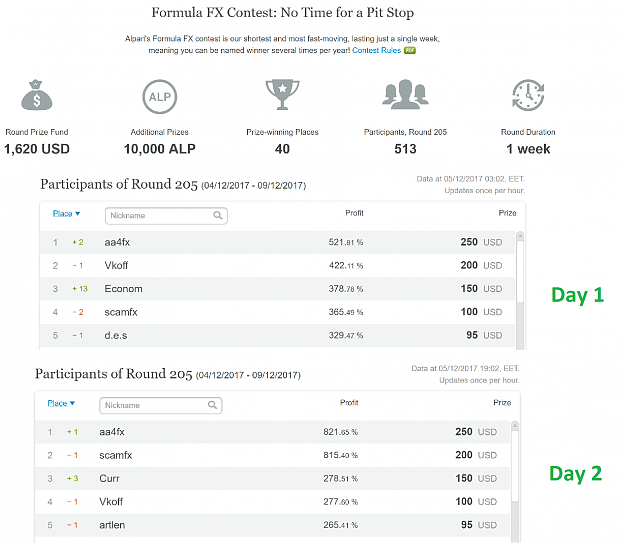The width and height of the screenshot is (625, 547).
Task: Click the Profit column header in Day 1 table
Action: coord(354,213)
